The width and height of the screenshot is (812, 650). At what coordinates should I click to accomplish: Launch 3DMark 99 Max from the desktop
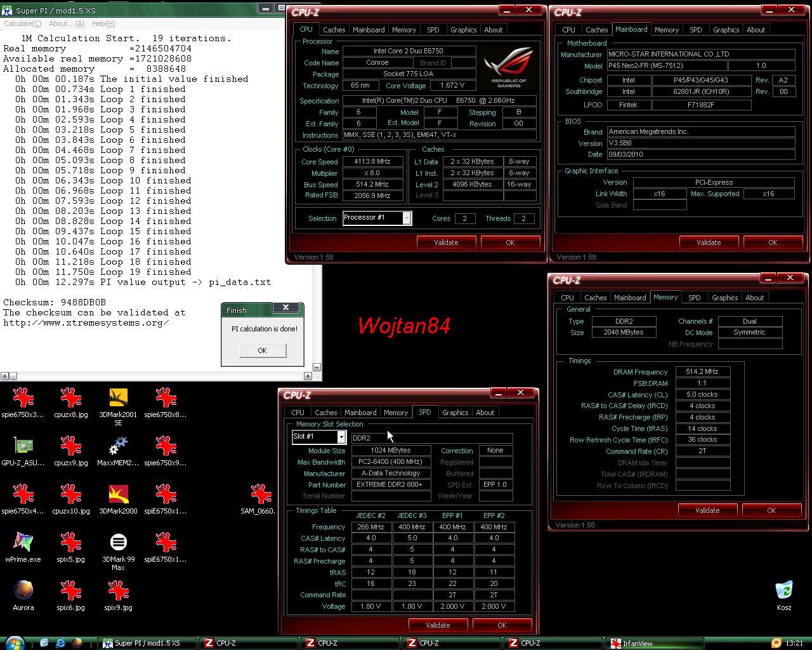[x=118, y=552]
